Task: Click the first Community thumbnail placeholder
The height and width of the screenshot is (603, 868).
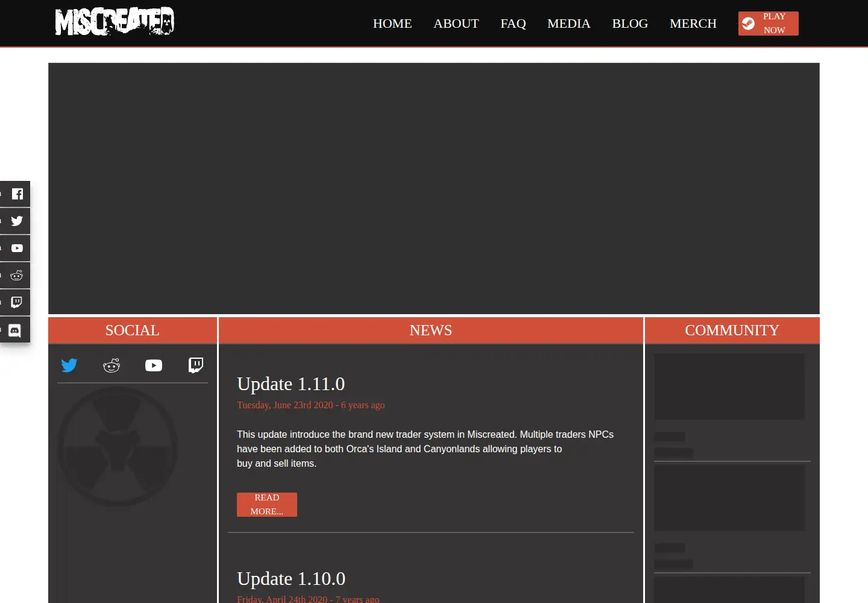Action: (729, 387)
